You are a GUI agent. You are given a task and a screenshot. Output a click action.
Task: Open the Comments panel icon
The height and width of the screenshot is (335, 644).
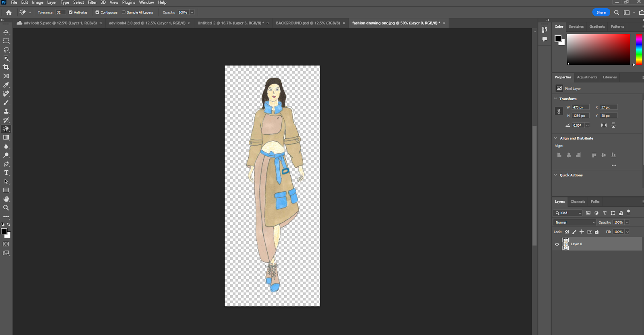click(545, 39)
